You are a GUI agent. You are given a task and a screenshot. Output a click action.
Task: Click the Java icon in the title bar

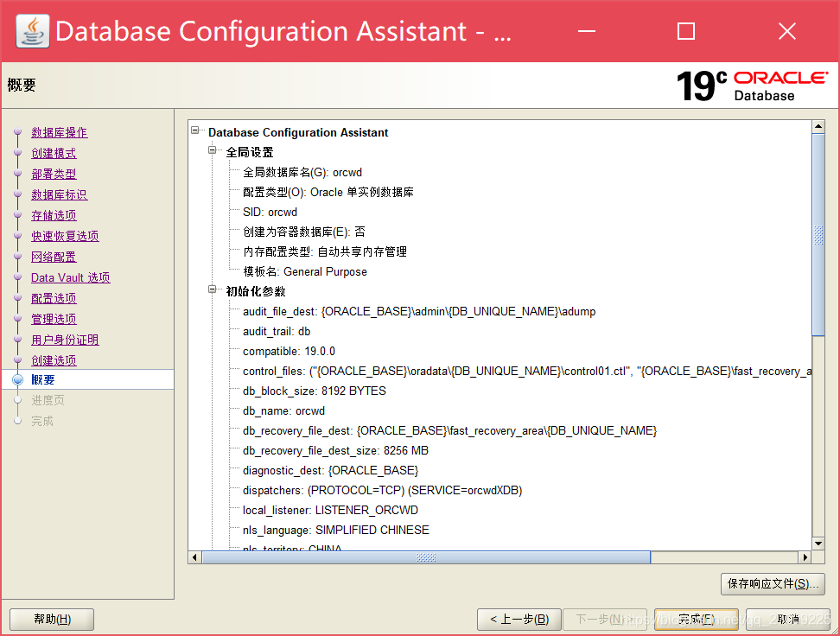click(33, 31)
